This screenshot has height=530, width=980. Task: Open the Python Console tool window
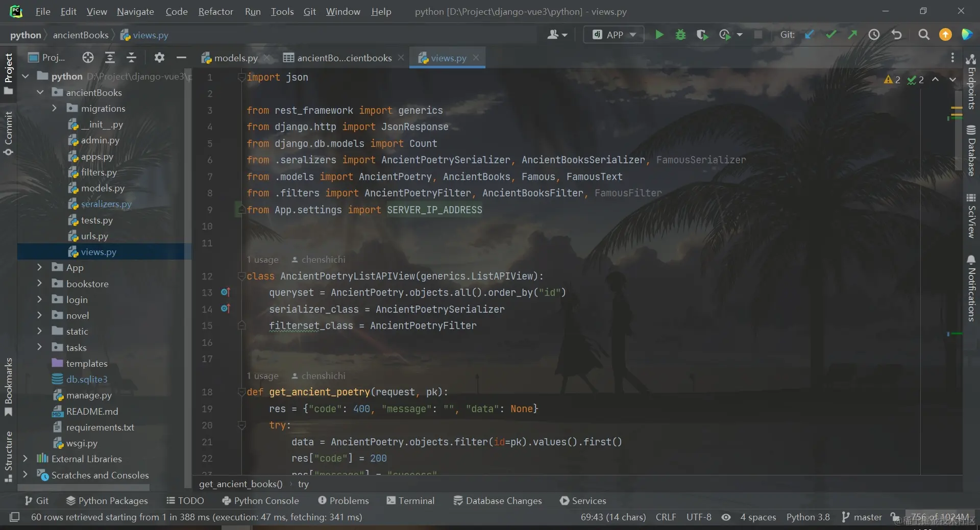(260, 500)
